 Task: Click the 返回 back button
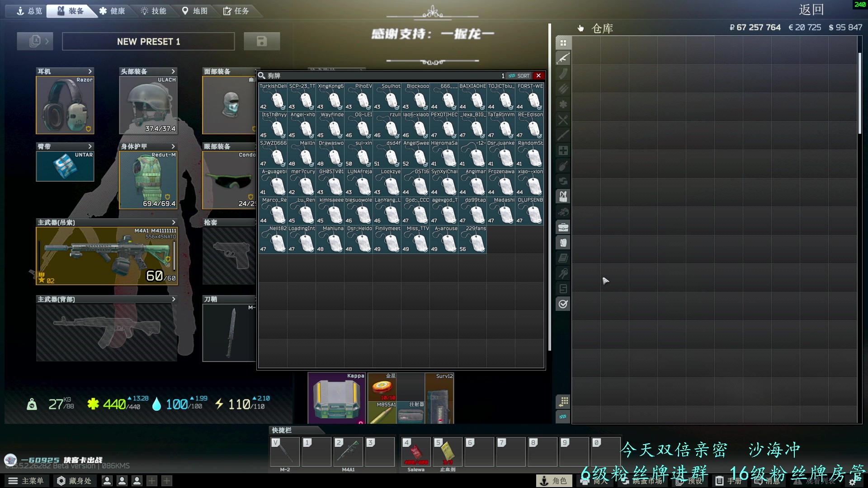pos(811,10)
